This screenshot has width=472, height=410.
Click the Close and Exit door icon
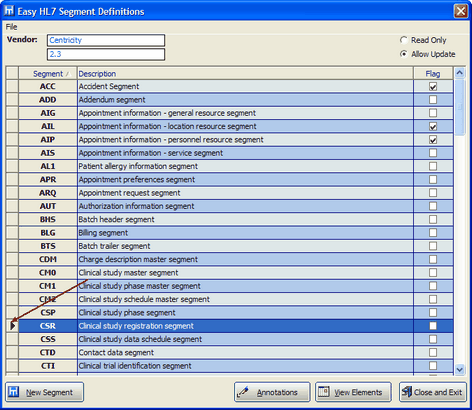(x=406, y=392)
